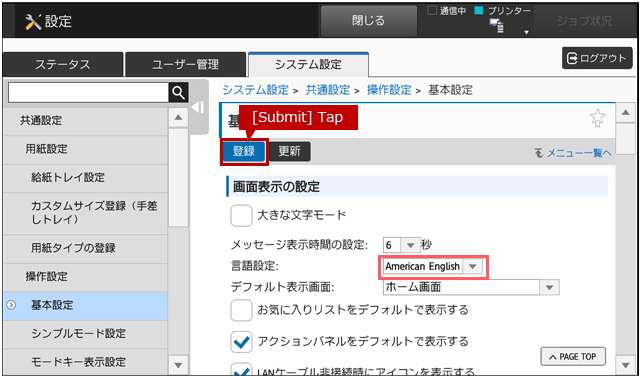The image size is (640, 376).
Task: Click main content scroll up arrow
Action: (x=625, y=113)
